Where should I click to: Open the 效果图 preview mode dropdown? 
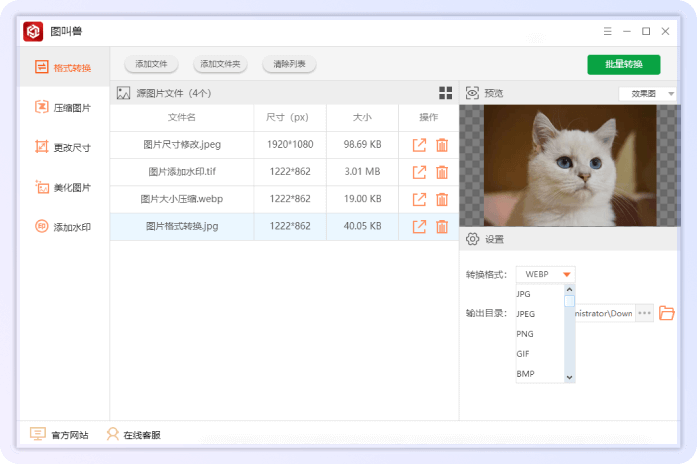click(648, 94)
